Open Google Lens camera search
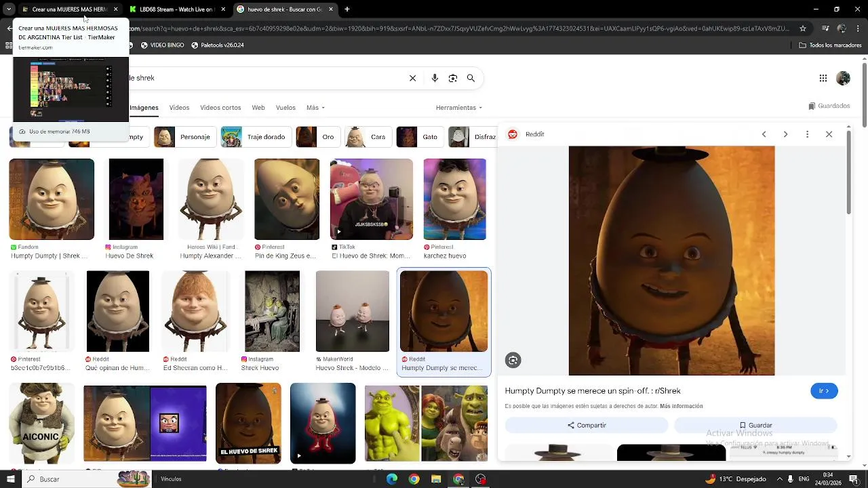The height and width of the screenshot is (488, 868). click(x=453, y=78)
